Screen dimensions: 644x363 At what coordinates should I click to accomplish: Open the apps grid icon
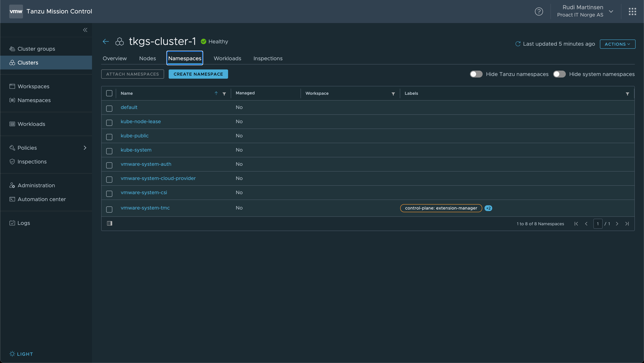click(632, 12)
